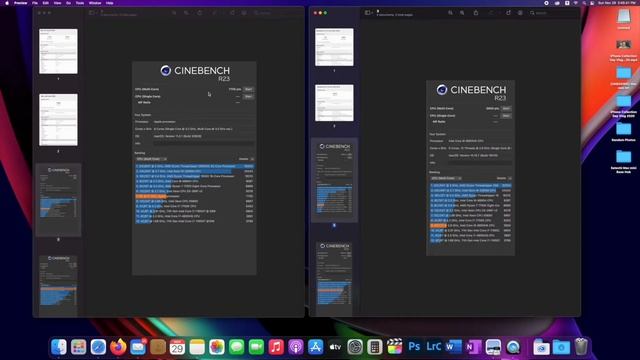Open sidebar view menu in right Preview window
640x360 pixels.
click(369, 13)
